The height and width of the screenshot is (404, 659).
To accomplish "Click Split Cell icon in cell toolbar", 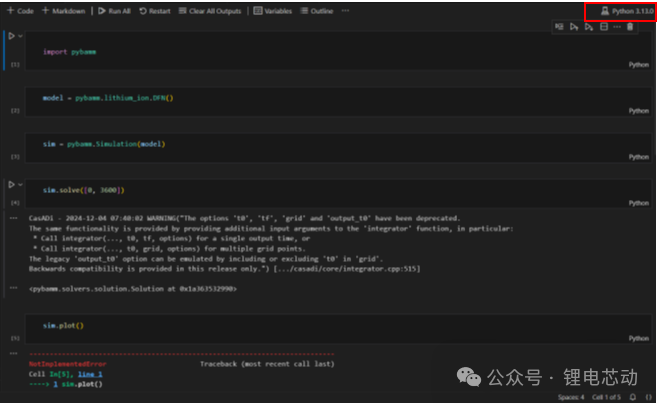I will (604, 27).
